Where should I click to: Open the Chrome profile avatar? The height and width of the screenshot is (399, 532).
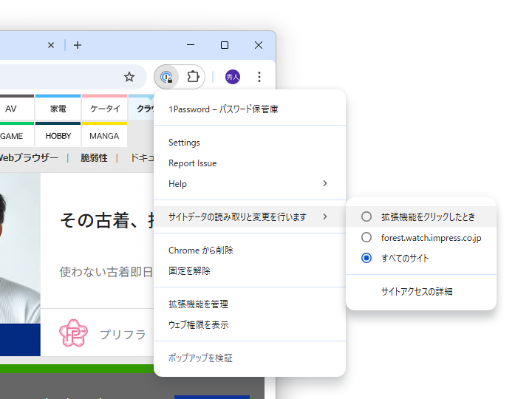click(233, 77)
